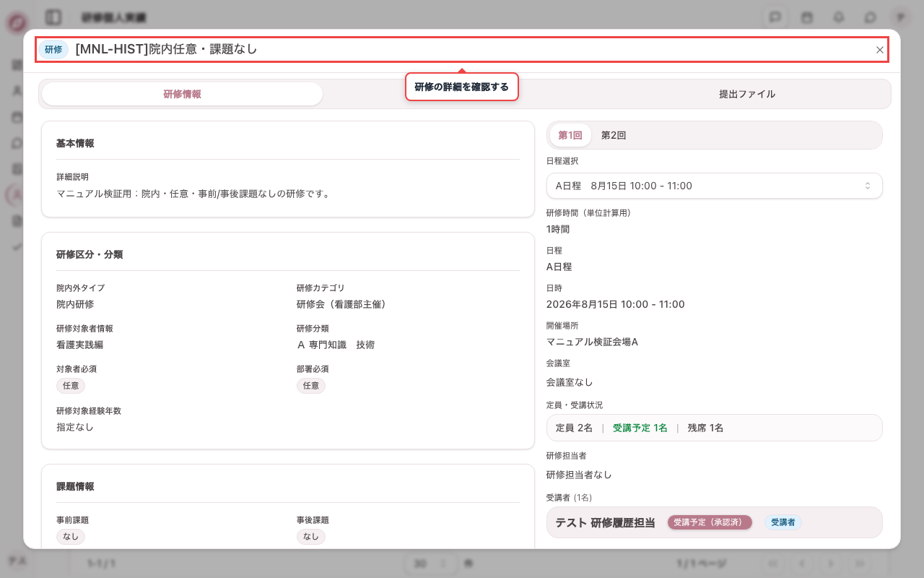Click the A 専門知識 技術 classification value
This screenshot has height=578, width=924.
[x=336, y=345]
